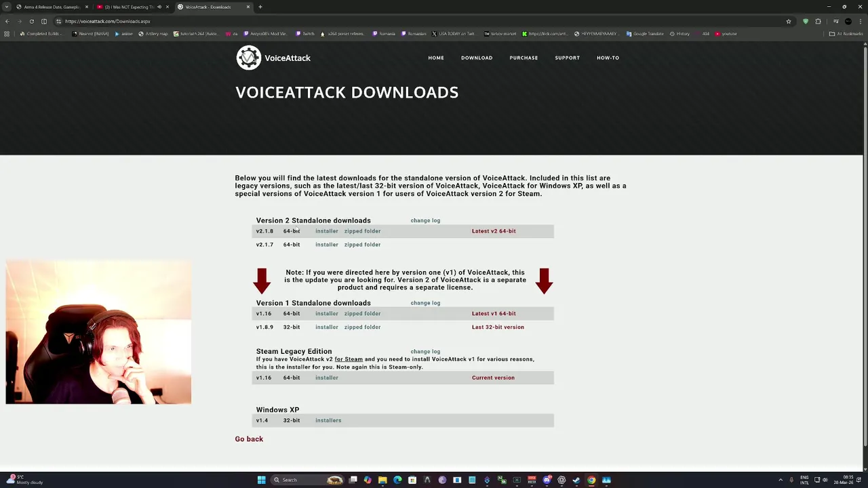Viewport: 868px width, 488px height.
Task: Download v2.1.8 zipped folder
Action: click(x=362, y=231)
